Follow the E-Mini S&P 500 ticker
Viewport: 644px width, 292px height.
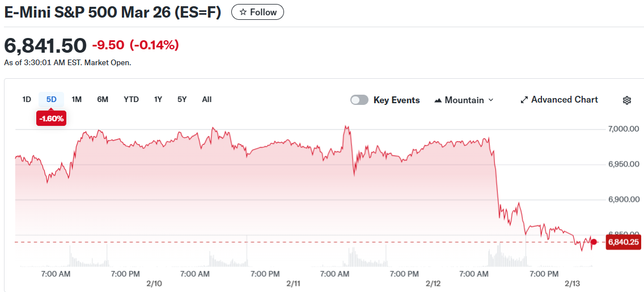click(257, 12)
